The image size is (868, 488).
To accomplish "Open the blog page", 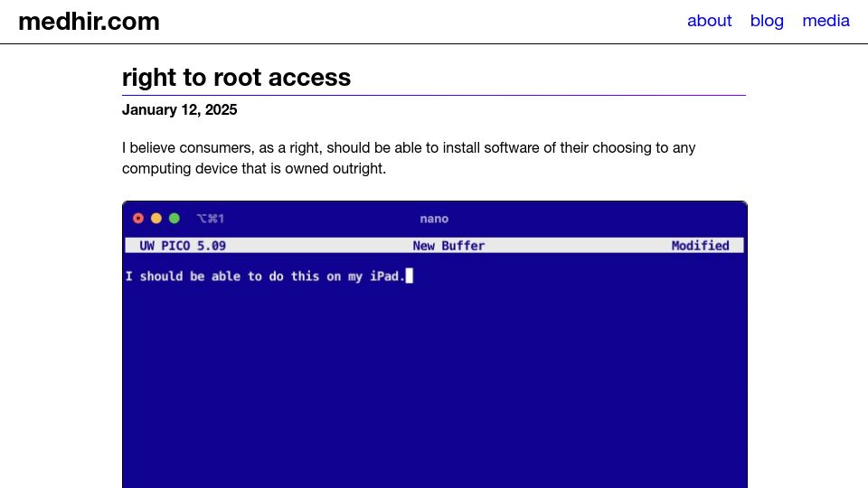I will click(x=767, y=21).
